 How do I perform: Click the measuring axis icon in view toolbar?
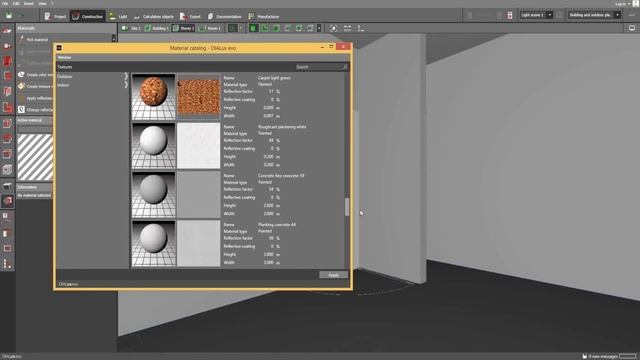[x=361, y=28]
